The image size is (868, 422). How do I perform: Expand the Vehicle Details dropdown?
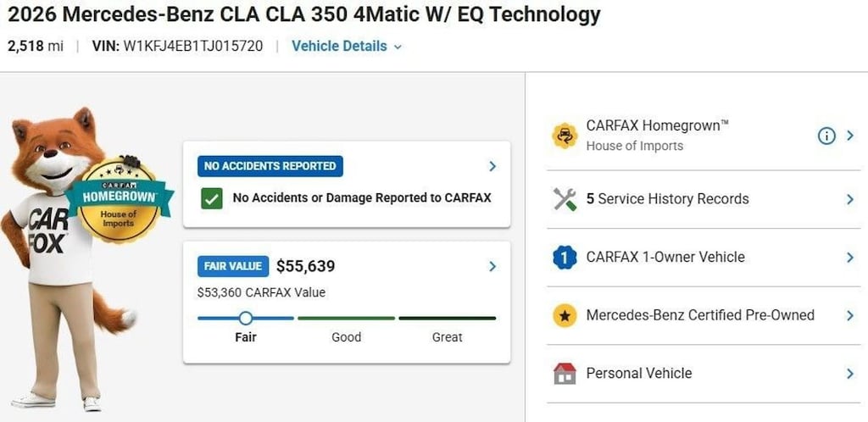point(347,46)
